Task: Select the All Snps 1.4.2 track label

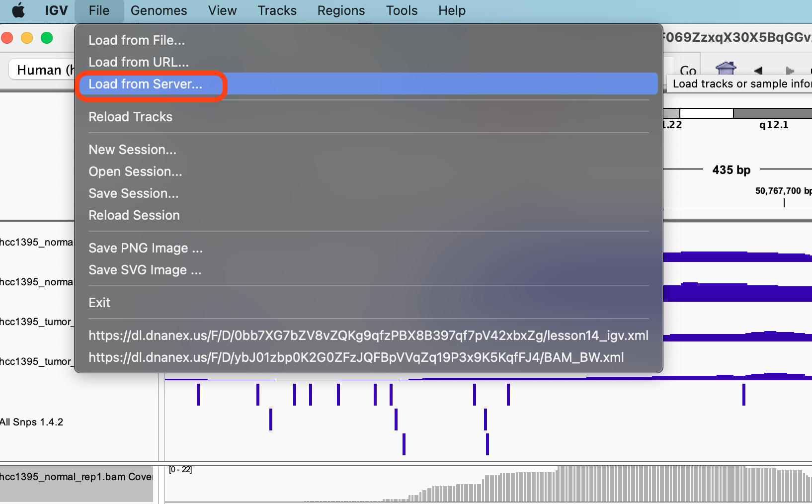Action: pyautogui.click(x=32, y=422)
